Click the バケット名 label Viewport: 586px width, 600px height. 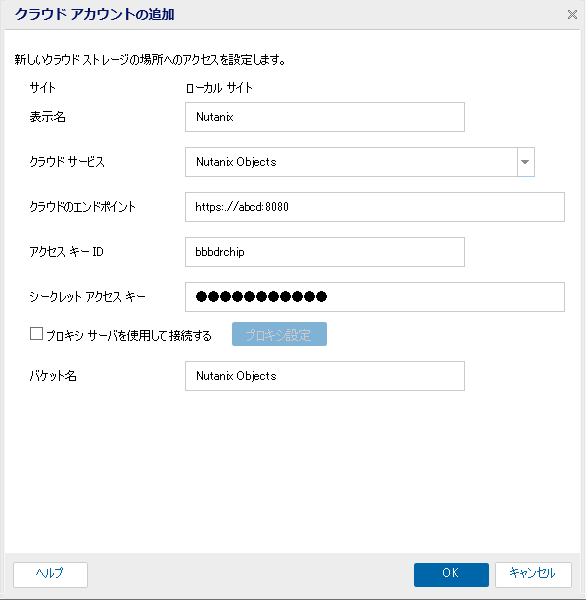53,376
